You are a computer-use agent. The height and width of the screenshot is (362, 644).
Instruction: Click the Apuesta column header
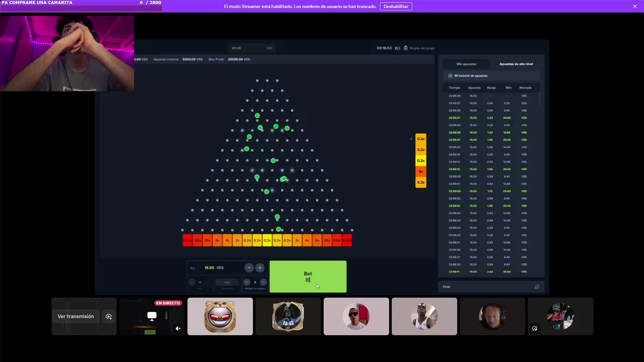(474, 87)
